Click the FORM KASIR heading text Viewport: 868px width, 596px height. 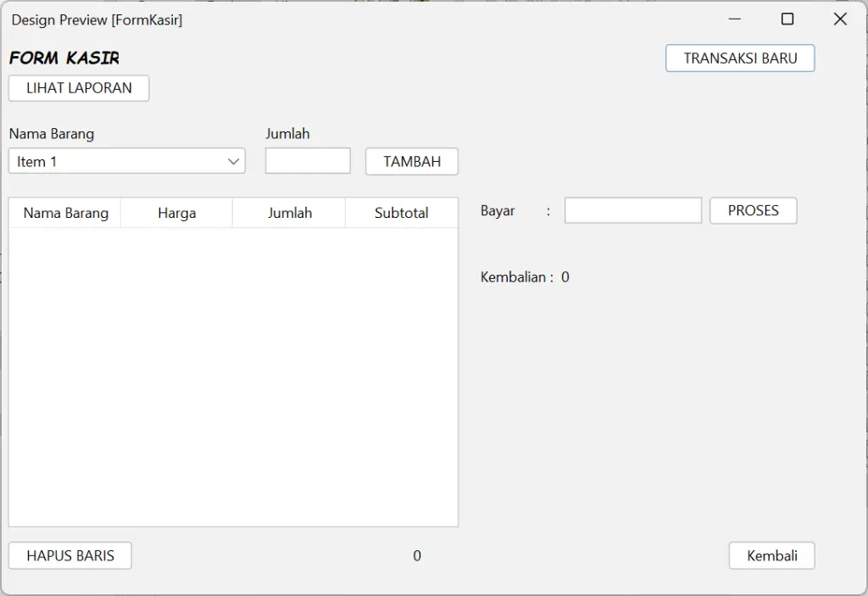click(x=64, y=58)
